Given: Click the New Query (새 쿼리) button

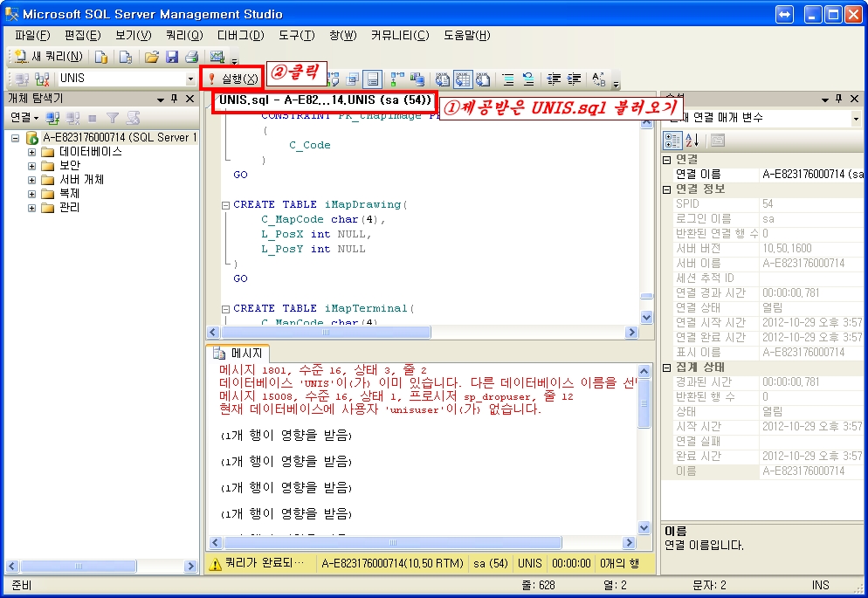Looking at the screenshot, I should click(x=49, y=57).
